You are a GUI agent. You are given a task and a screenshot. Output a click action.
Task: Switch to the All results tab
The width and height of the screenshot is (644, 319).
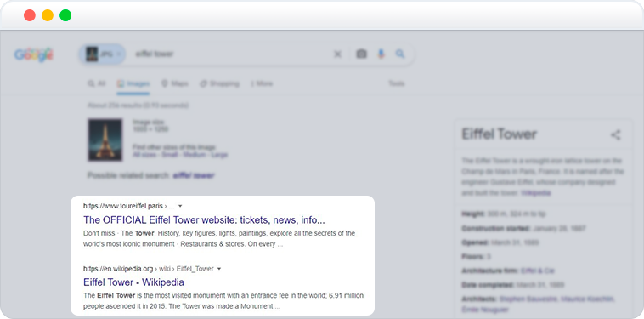[97, 83]
